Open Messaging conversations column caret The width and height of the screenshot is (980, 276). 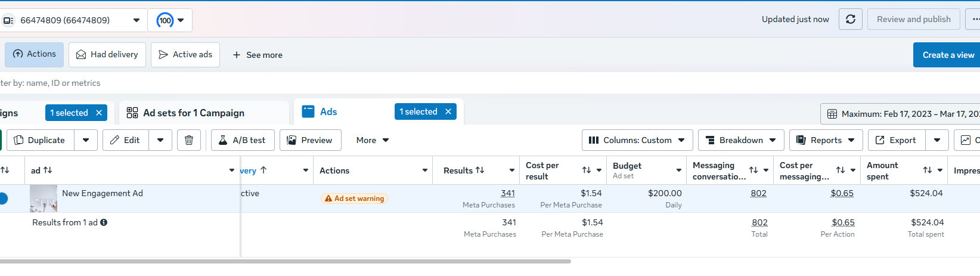pyautogui.click(x=766, y=170)
